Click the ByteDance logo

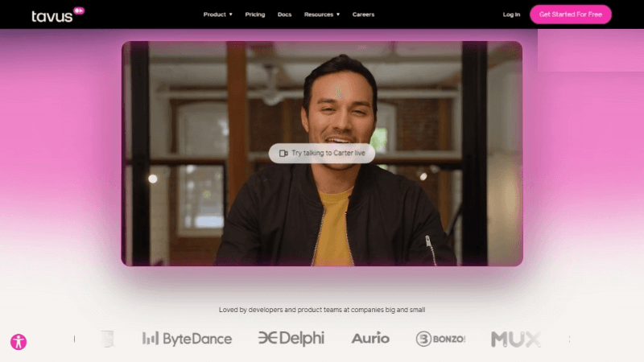coord(187,339)
